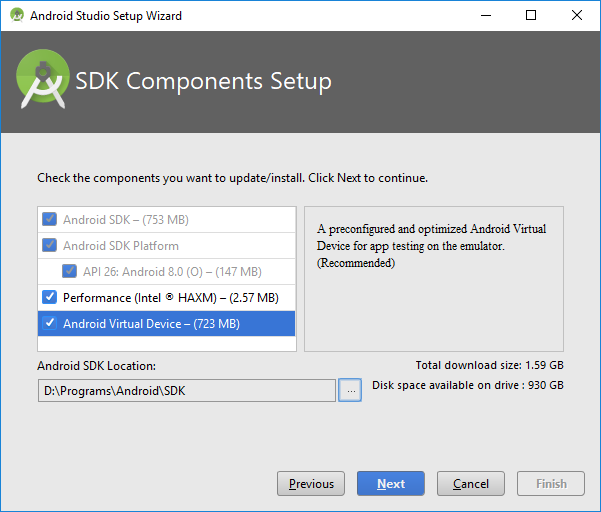
Task: Select the Android SDK Platform row label
Action: [121, 246]
